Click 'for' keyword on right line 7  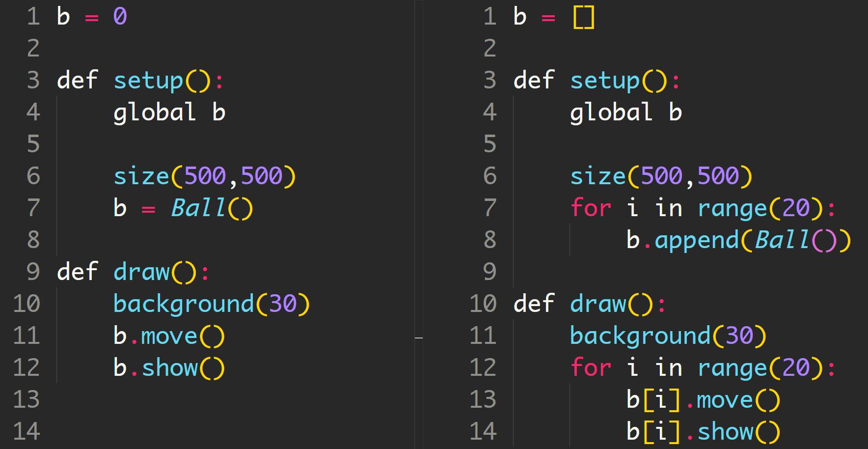tap(591, 208)
